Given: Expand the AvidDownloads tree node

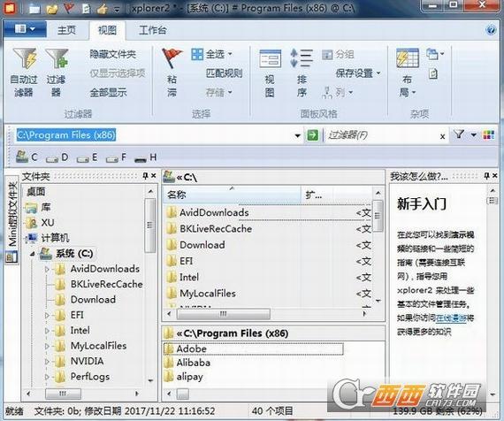Looking at the screenshot, I should point(47,269).
